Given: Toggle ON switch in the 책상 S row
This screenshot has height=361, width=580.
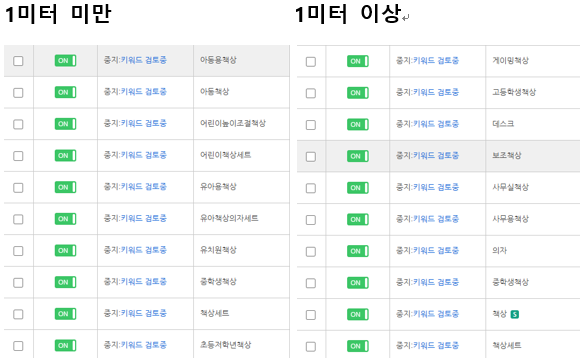Looking at the screenshot, I should tap(358, 314).
